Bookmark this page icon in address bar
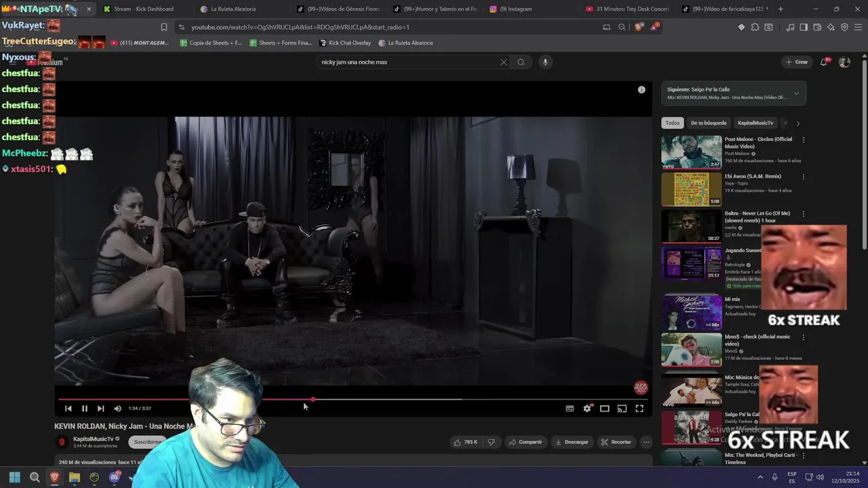Viewport: 868px width, 488px height. click(163, 27)
